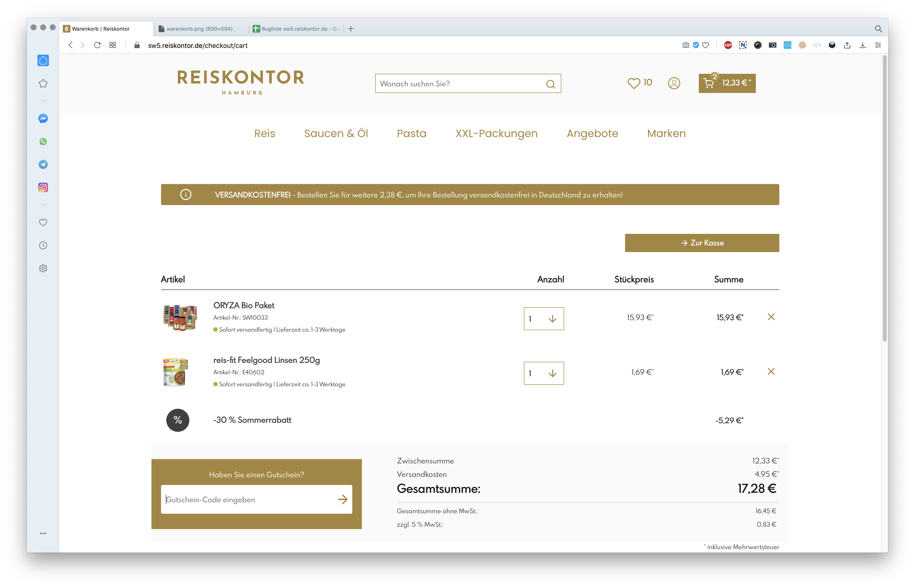The width and height of the screenshot is (915, 588).
Task: Remove ORYZA Bio Paket from cart
Action: click(x=771, y=317)
